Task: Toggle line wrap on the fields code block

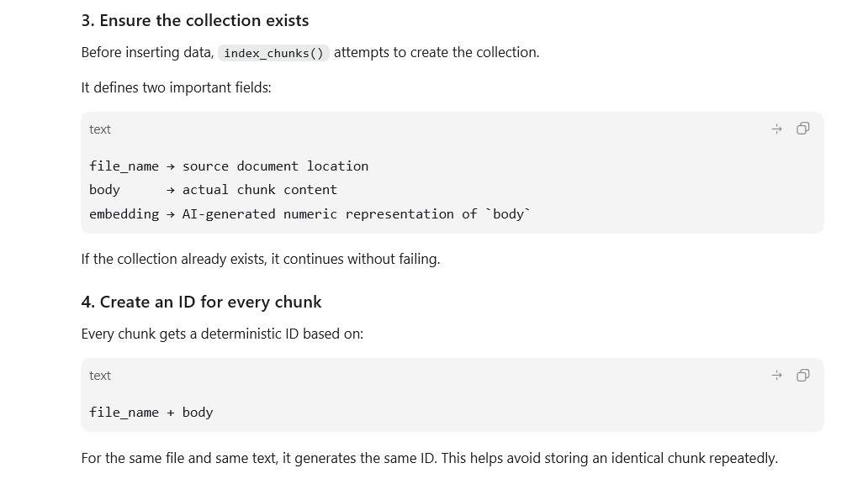Action: [776, 129]
